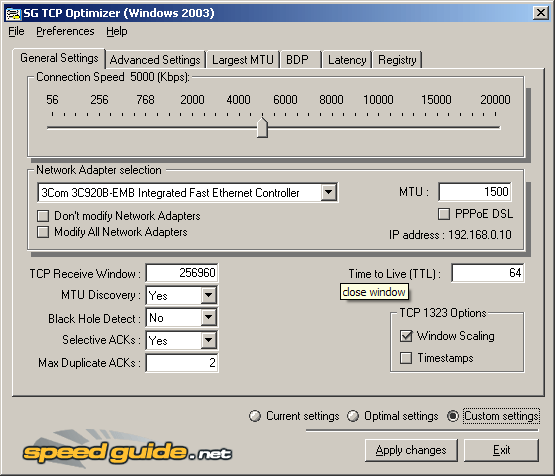The height and width of the screenshot is (476, 555).
Task: Open the network adapter dropdown list
Action: pos(329,193)
